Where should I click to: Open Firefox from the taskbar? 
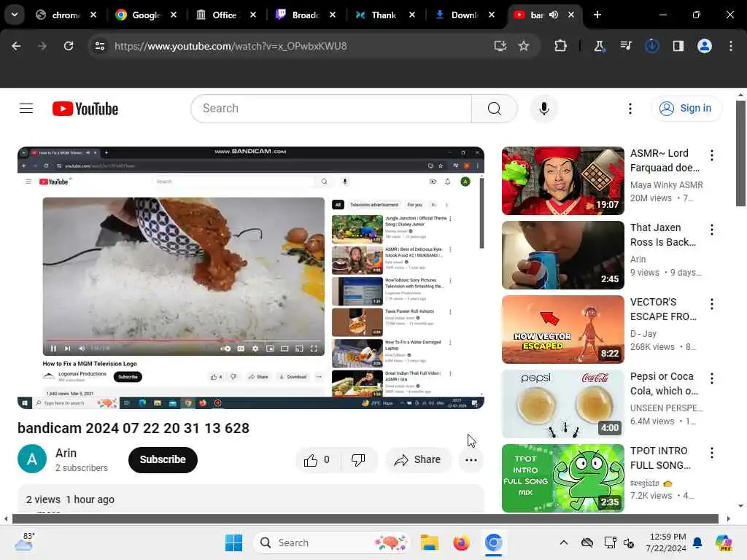pos(461,542)
